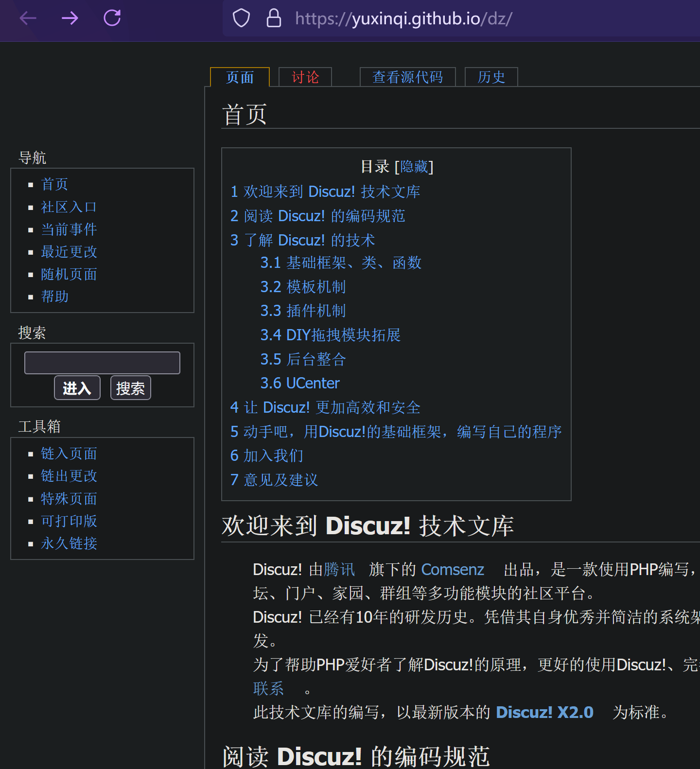Jump to section 1 欢迎来到 Discuz! 技术文库
Viewport: 700px width, 769px height.
point(325,192)
